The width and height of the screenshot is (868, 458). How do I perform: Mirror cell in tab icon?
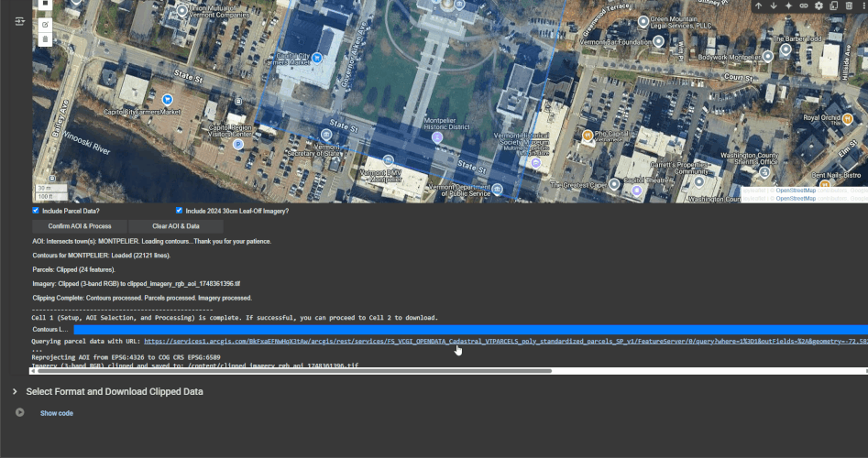834,5
